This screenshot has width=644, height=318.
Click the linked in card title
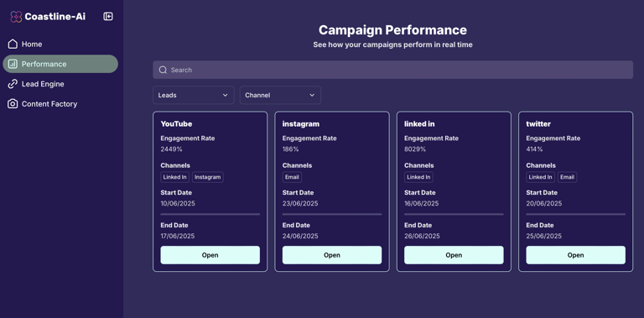[419, 123]
